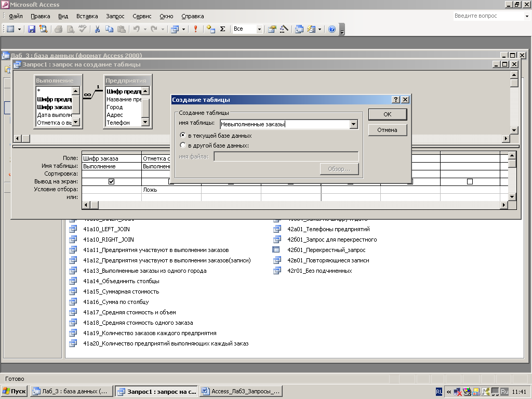Click the down arrow of the Выполнение field list scrollbar

76,122
